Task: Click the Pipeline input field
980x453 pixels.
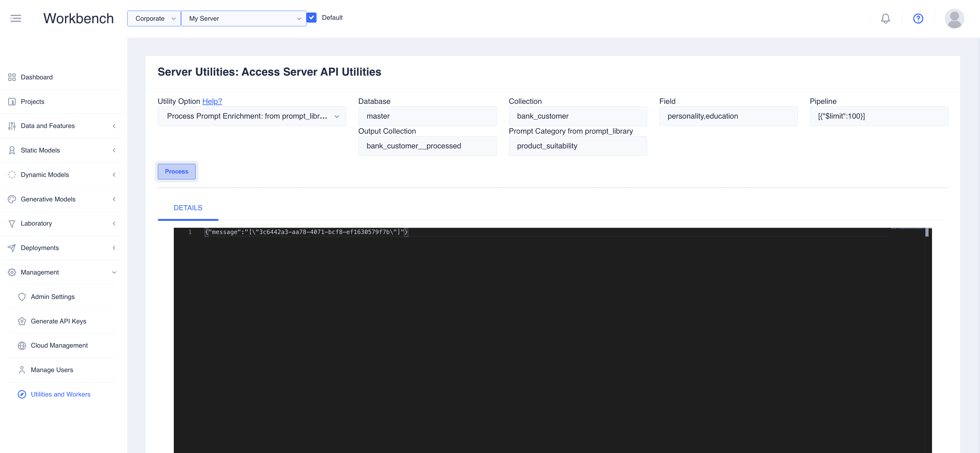Action: (x=878, y=116)
